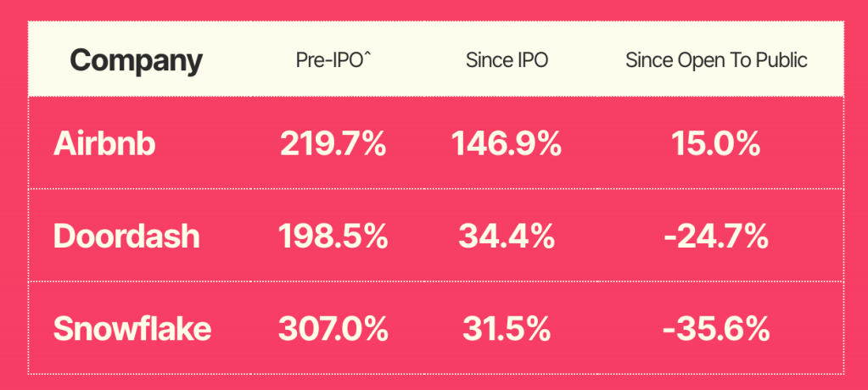This screenshot has width=868, height=390.
Task: Click the dotted bottom border under Snowflake row
Action: point(436,373)
